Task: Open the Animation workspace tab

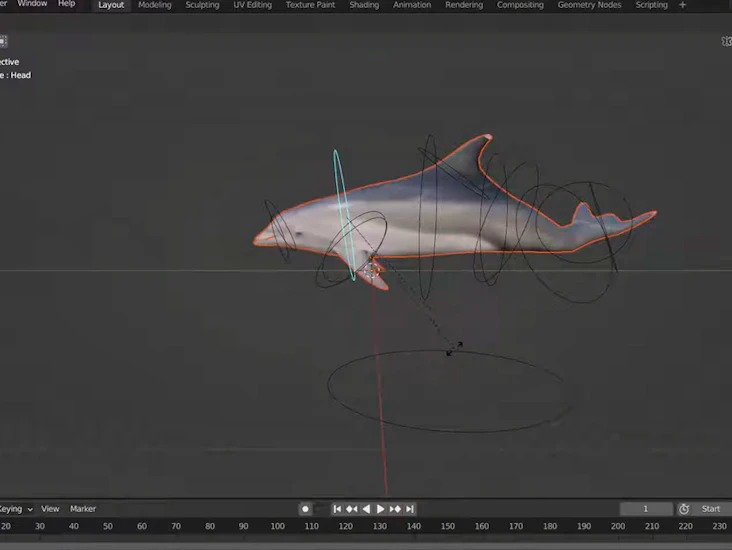Action: click(x=412, y=5)
